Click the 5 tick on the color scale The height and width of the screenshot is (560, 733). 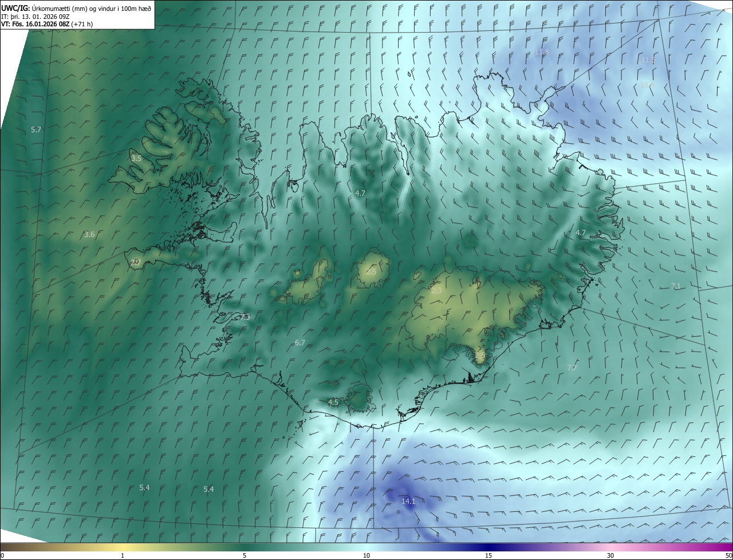245,556
